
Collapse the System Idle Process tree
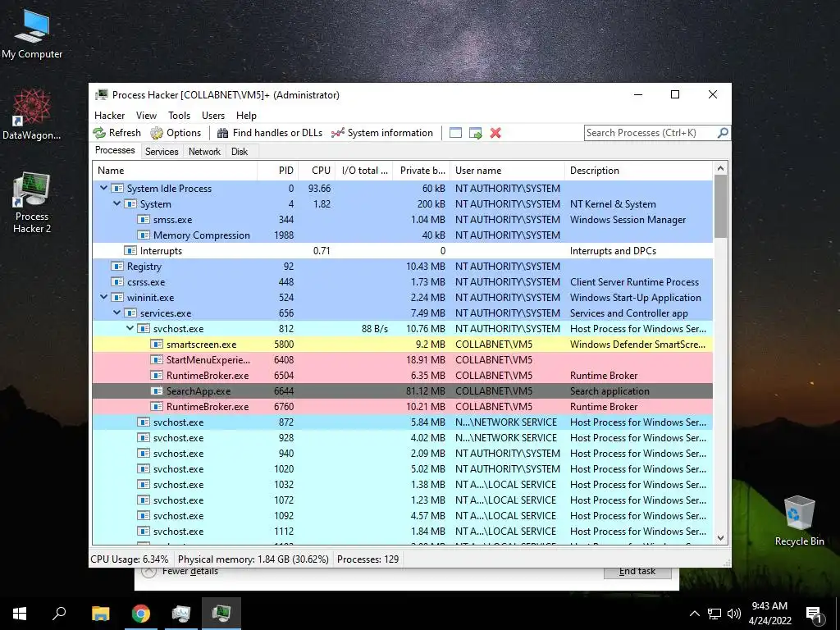[x=103, y=188]
